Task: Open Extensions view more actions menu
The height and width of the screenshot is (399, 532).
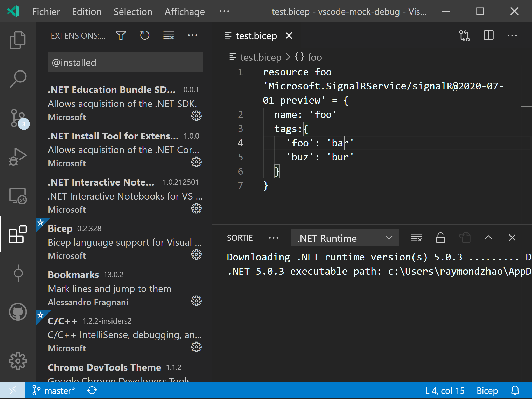Action: pyautogui.click(x=192, y=35)
